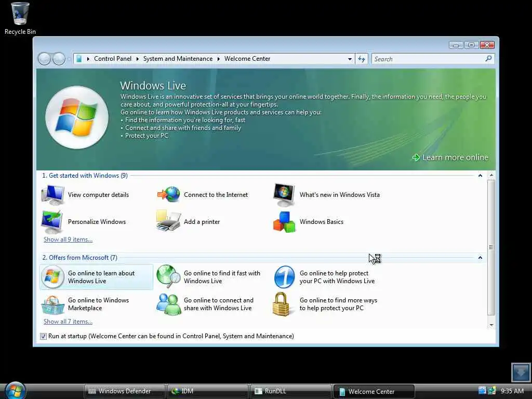Open the recent pages dropdown next to Forward

click(x=69, y=59)
